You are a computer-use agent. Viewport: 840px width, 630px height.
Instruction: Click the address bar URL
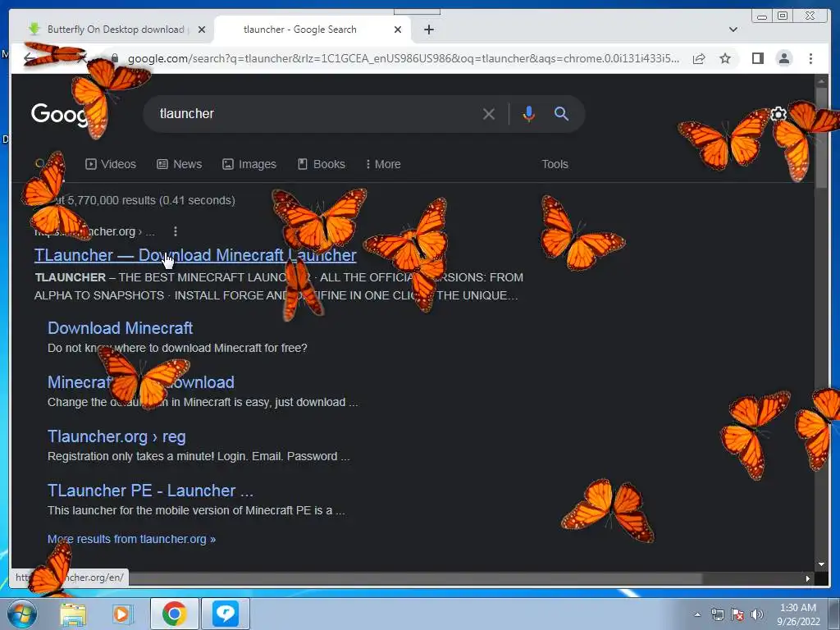[x=404, y=58]
